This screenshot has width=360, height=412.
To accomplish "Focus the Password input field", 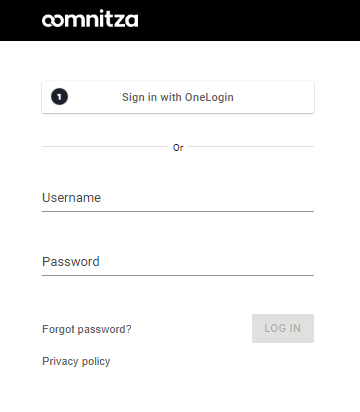I will [x=178, y=262].
